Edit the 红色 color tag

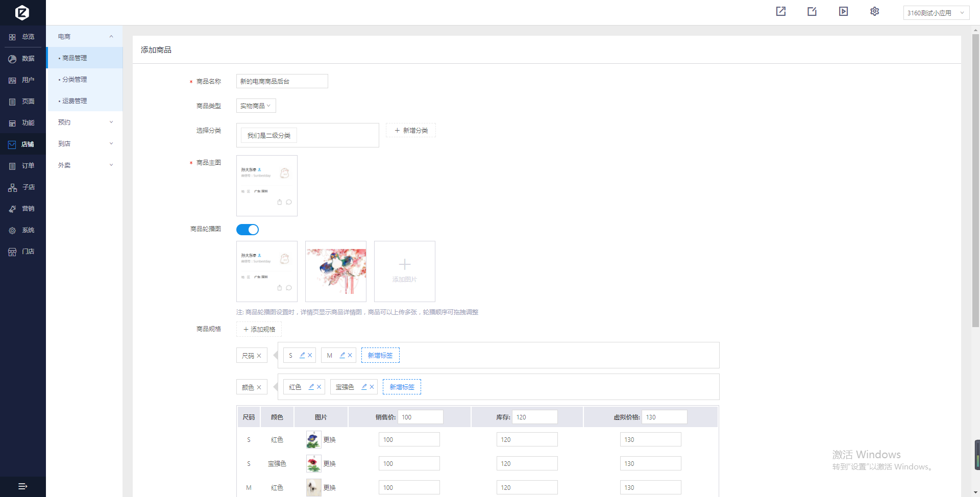tap(311, 387)
